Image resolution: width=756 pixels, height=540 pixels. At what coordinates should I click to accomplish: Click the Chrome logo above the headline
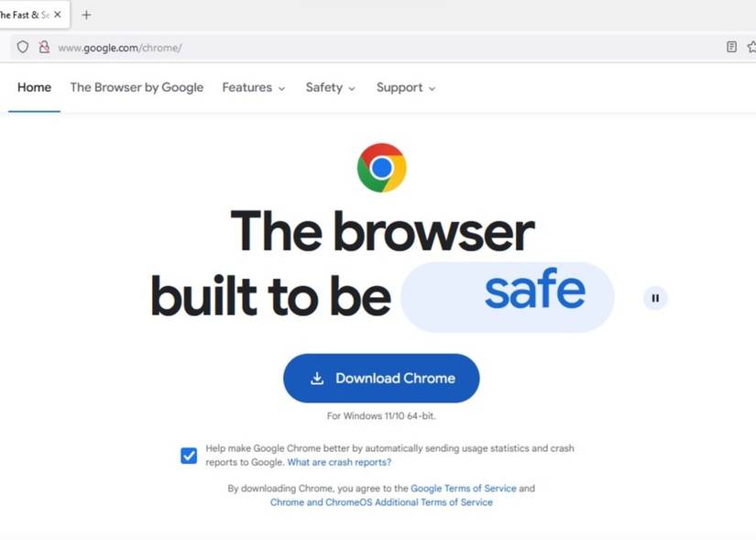(382, 168)
